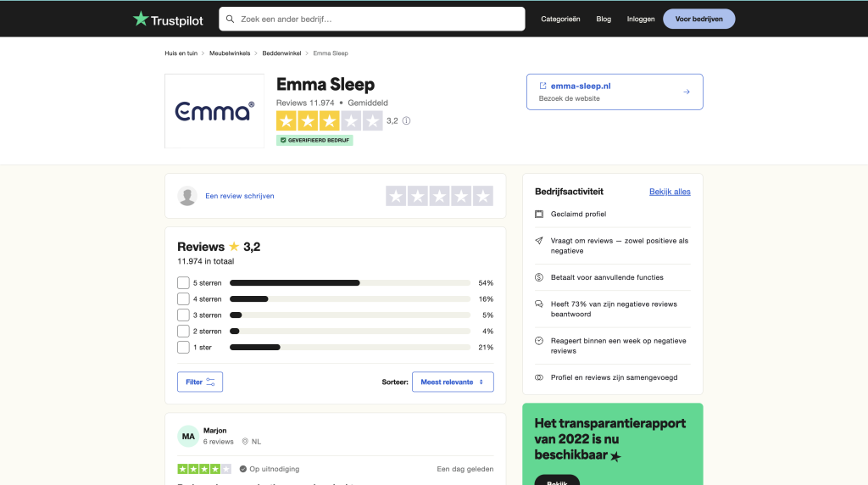868x485 pixels.
Task: Check the 4 sterren filter checkbox
Action: 183,299
